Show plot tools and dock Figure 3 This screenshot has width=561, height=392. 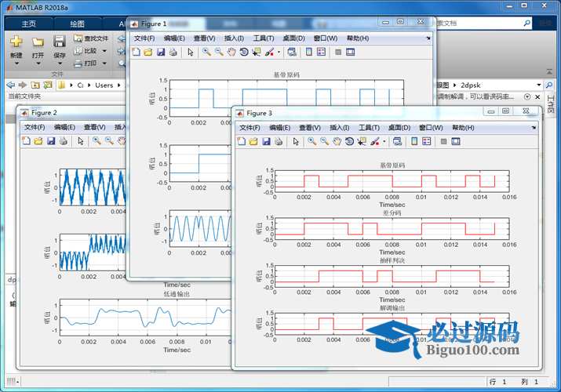[x=456, y=141]
